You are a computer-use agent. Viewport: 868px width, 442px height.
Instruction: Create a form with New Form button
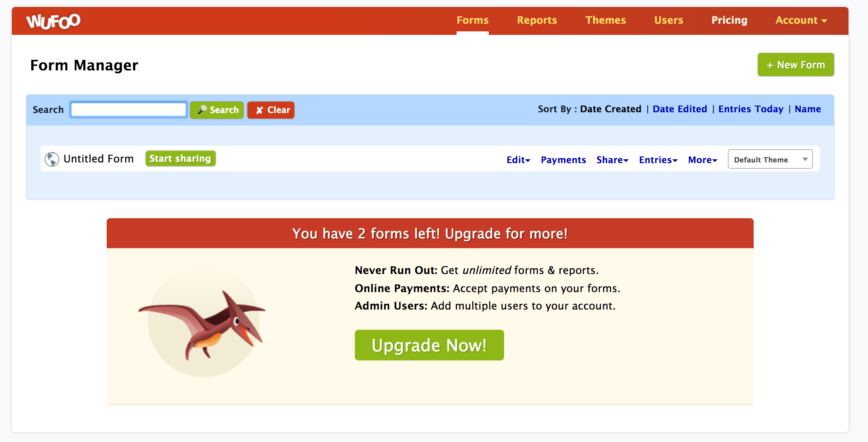click(x=796, y=65)
